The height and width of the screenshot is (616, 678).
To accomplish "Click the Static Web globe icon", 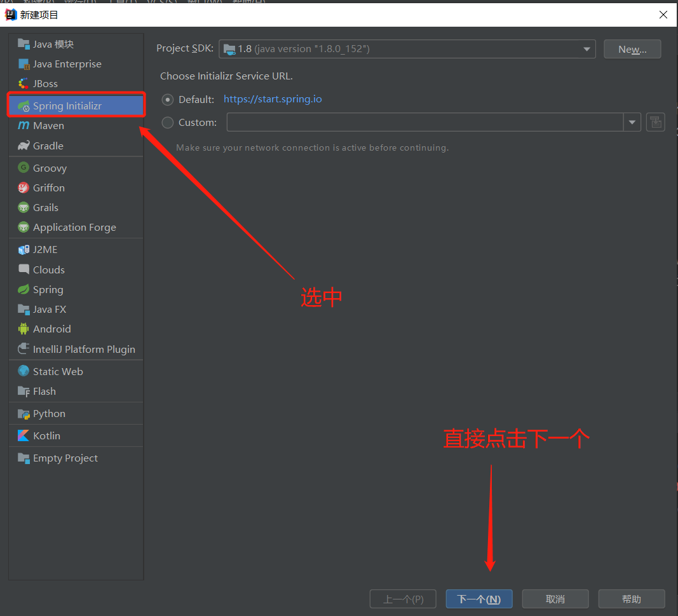I will (24, 371).
